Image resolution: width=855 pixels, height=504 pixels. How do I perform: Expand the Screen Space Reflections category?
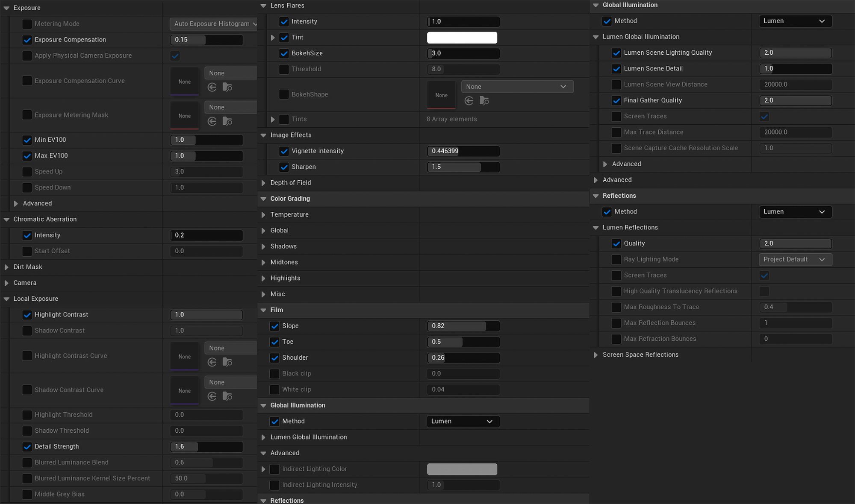tap(596, 355)
